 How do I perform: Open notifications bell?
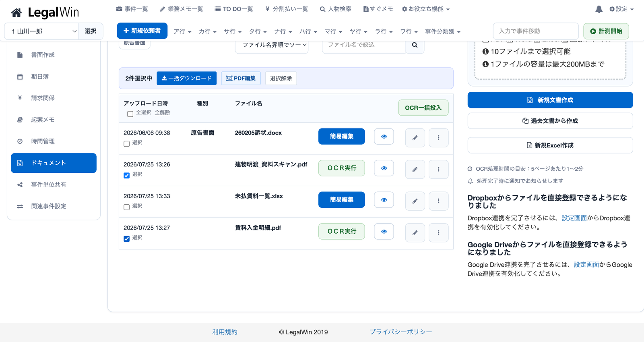coord(599,9)
